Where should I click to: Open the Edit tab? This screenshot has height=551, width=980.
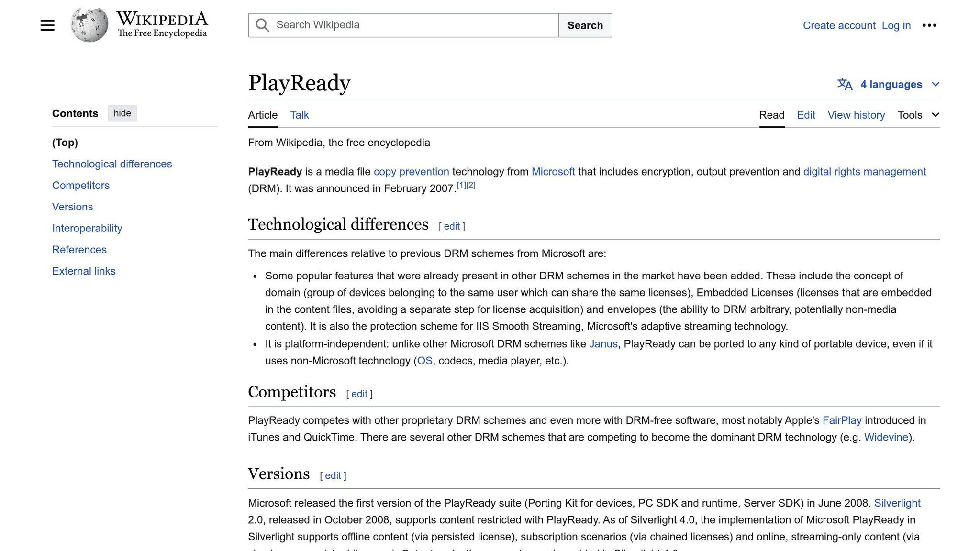806,115
